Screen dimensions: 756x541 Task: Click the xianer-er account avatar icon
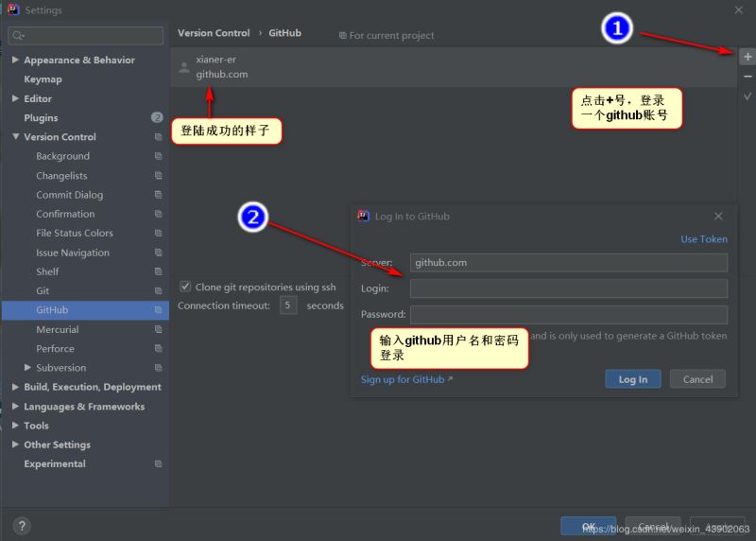click(x=184, y=67)
